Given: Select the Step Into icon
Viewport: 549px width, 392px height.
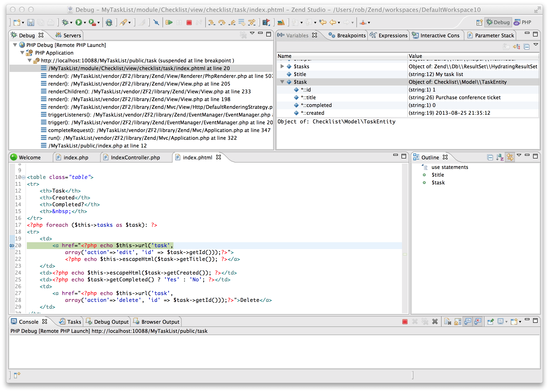Looking at the screenshot, I should coord(212,23).
